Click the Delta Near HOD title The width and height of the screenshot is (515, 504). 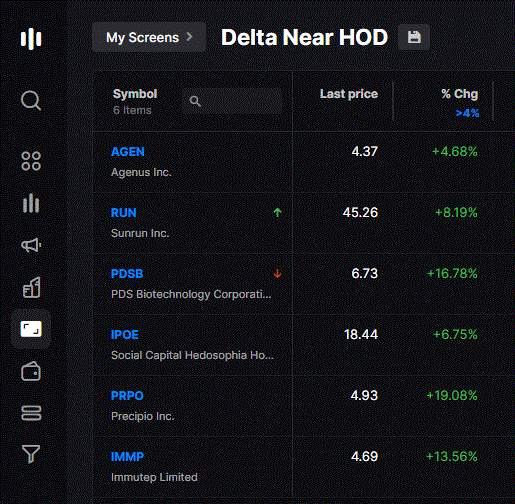pos(304,37)
